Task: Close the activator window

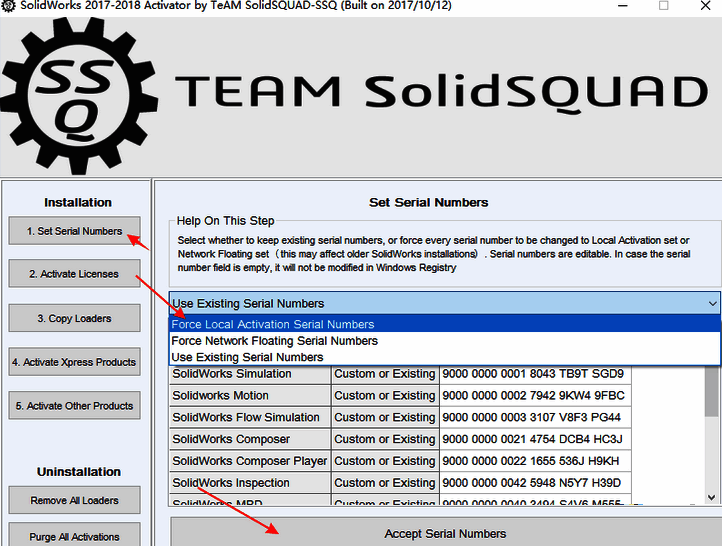Action: 706,6
